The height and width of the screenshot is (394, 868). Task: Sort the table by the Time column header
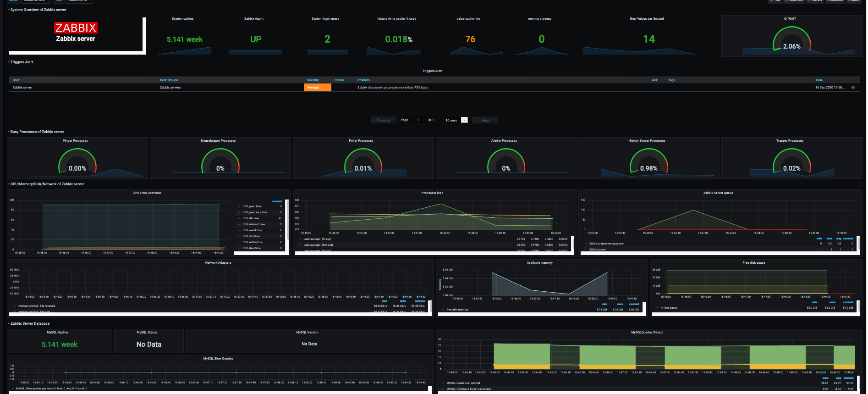point(819,80)
